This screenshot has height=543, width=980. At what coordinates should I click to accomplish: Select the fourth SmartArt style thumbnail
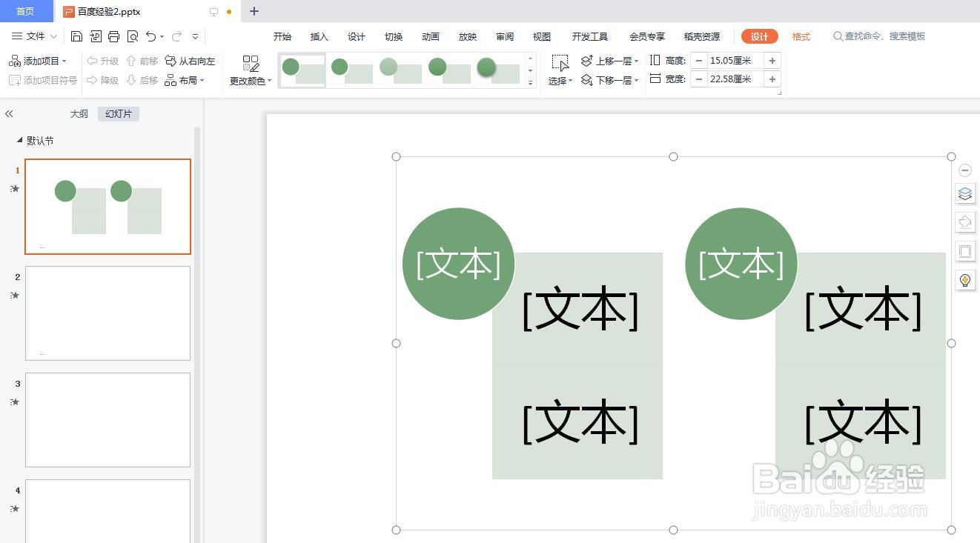tap(449, 70)
